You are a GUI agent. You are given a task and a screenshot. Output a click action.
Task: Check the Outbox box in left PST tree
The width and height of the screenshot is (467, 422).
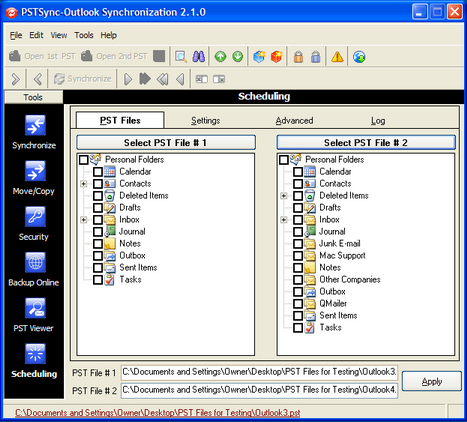(98, 256)
